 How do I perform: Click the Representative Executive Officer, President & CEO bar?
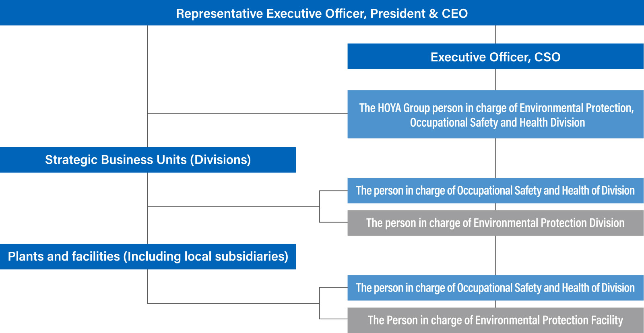[x=322, y=13]
